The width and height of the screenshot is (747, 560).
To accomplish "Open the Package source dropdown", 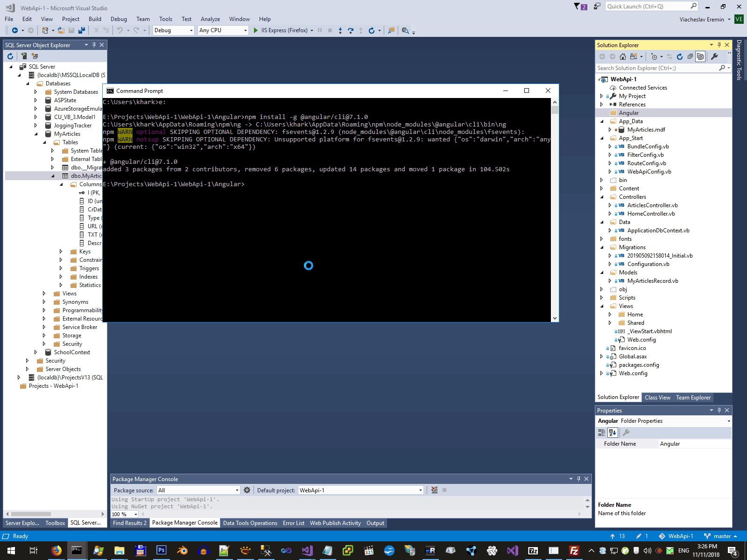I will (x=198, y=490).
